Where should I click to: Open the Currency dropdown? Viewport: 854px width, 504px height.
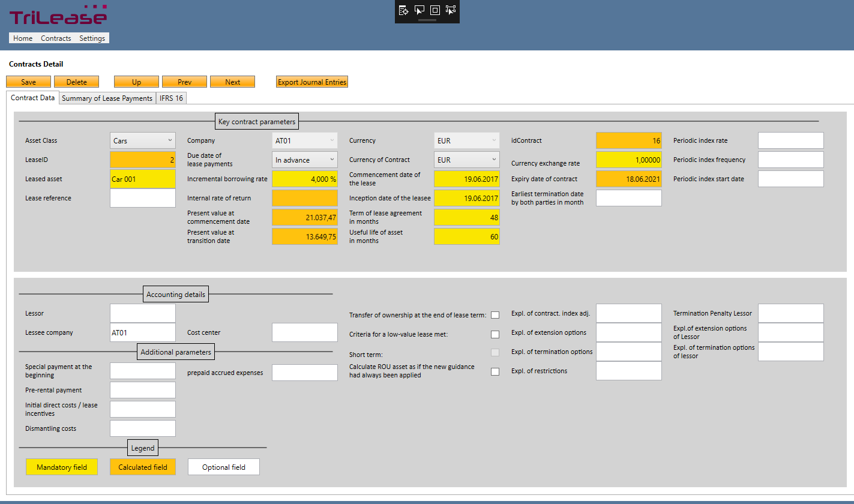(467, 140)
